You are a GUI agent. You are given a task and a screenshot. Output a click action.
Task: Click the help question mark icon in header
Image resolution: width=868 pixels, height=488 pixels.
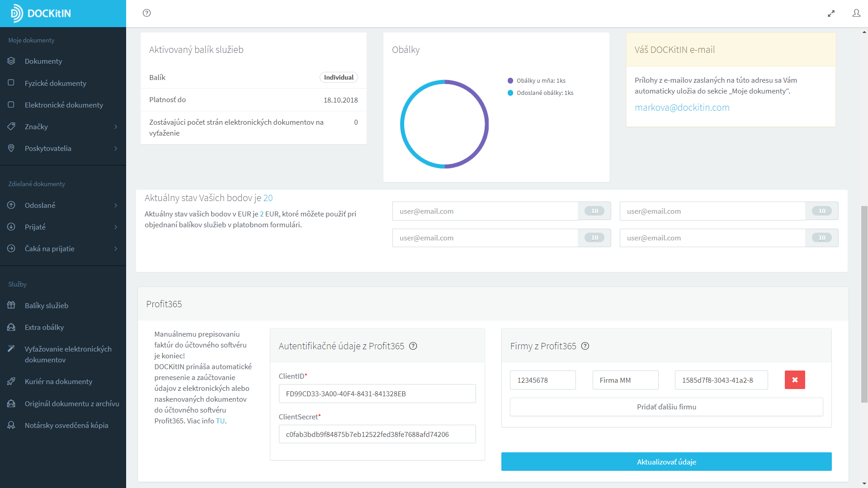pyautogui.click(x=146, y=13)
